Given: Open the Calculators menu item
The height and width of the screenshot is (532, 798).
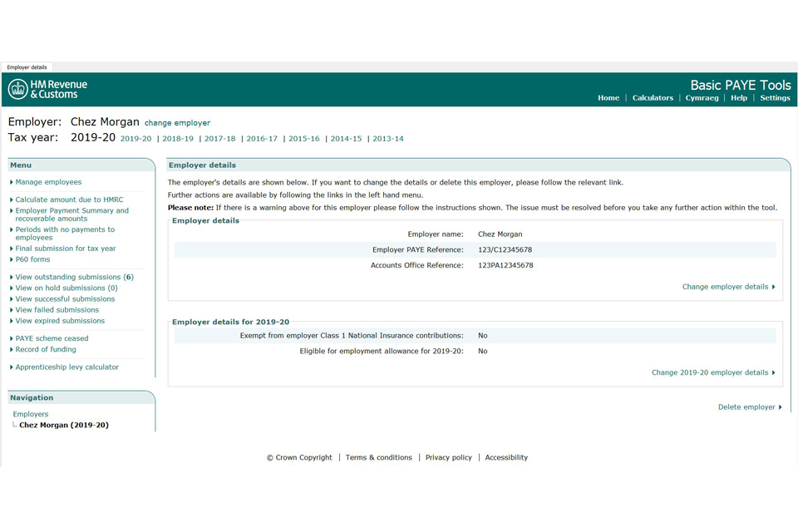Looking at the screenshot, I should pyautogui.click(x=653, y=98).
